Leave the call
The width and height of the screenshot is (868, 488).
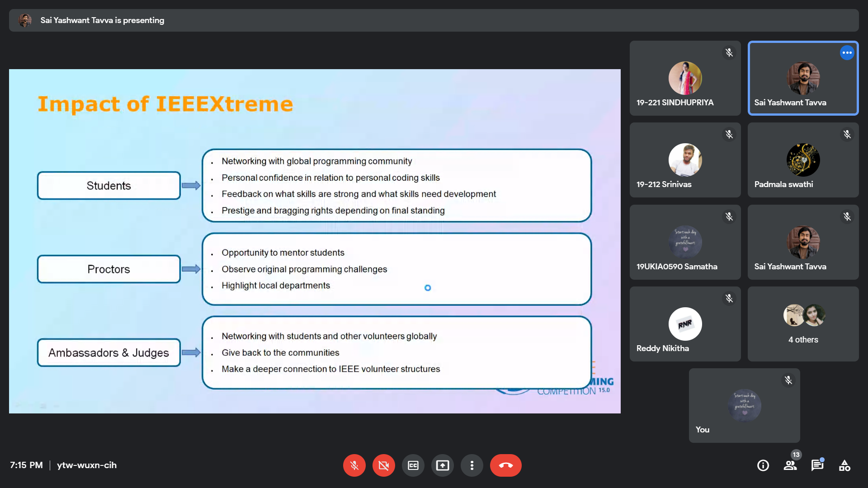click(505, 465)
